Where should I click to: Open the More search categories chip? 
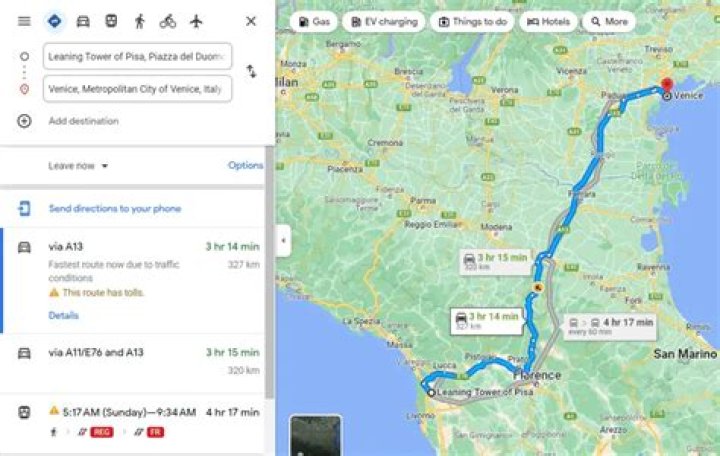click(609, 22)
